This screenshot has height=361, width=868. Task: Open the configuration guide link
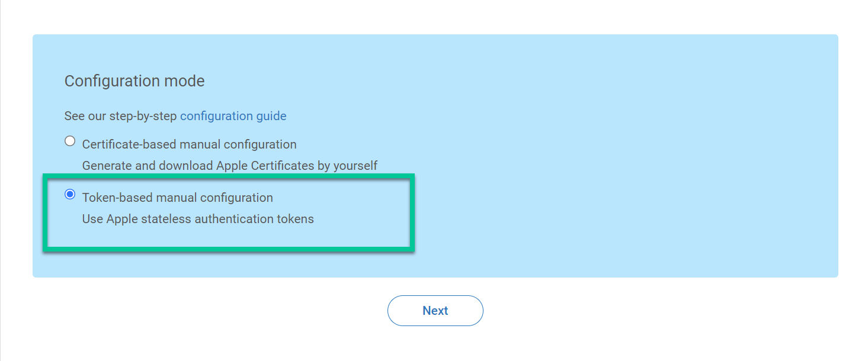click(x=233, y=116)
